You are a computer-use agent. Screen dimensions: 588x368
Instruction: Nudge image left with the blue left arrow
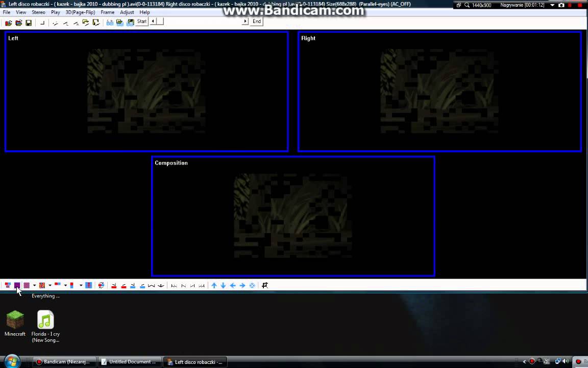pyautogui.click(x=233, y=285)
